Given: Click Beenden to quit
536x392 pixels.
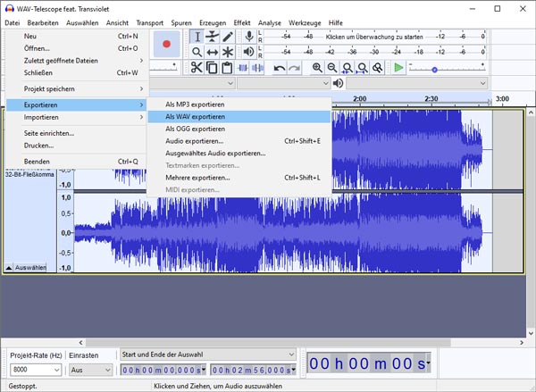Looking at the screenshot, I should 76,162.
